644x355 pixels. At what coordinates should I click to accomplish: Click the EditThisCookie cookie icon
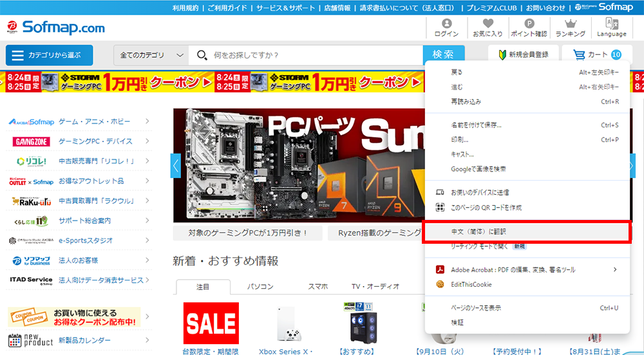pos(440,284)
